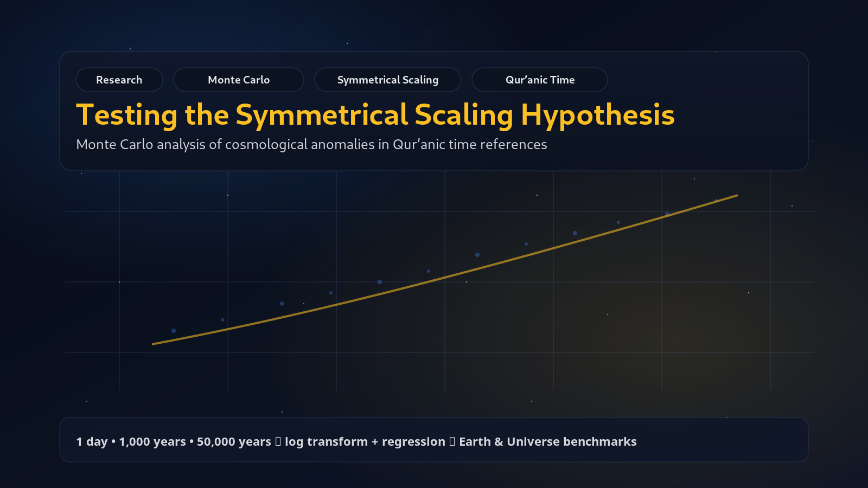Click the word 'Testing' in the heading
The height and width of the screenshot is (488, 868).
click(x=126, y=115)
